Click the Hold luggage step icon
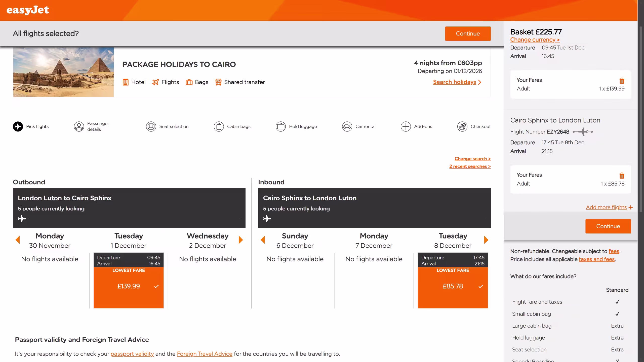Image resolution: width=644 pixels, height=362 pixels. tap(280, 126)
